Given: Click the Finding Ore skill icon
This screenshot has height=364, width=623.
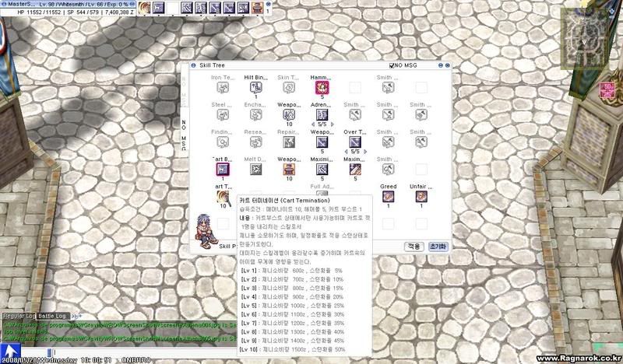Looking at the screenshot, I should [x=223, y=142].
